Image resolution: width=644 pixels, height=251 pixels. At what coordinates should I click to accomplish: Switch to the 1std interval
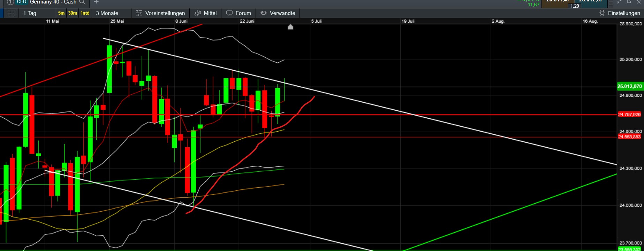coord(85,13)
